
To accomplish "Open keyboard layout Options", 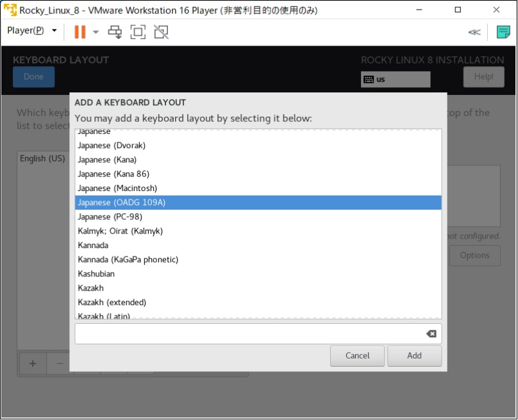I will (474, 255).
